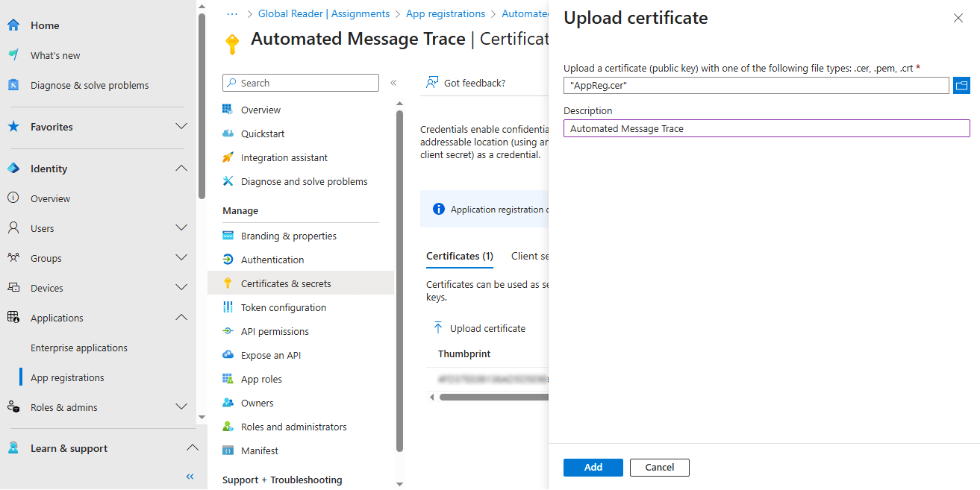The height and width of the screenshot is (490, 980).
Task: Click the Groups people icon
Action: tap(13, 258)
